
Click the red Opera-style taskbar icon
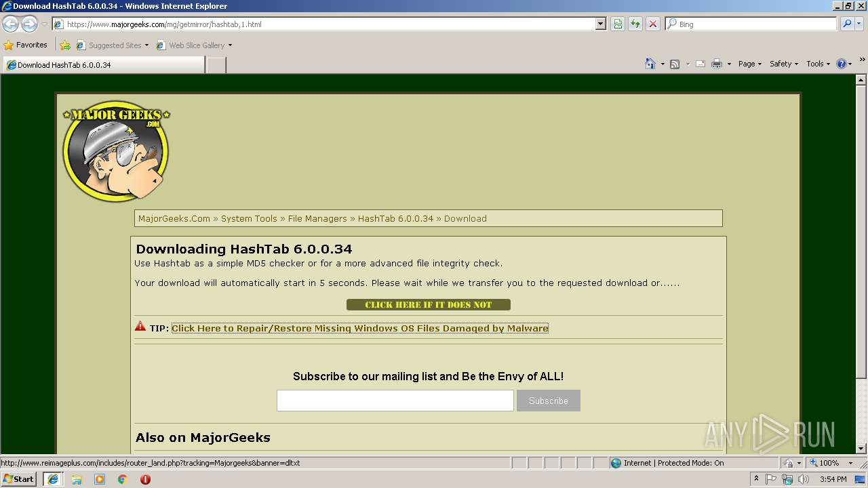pyautogui.click(x=145, y=479)
